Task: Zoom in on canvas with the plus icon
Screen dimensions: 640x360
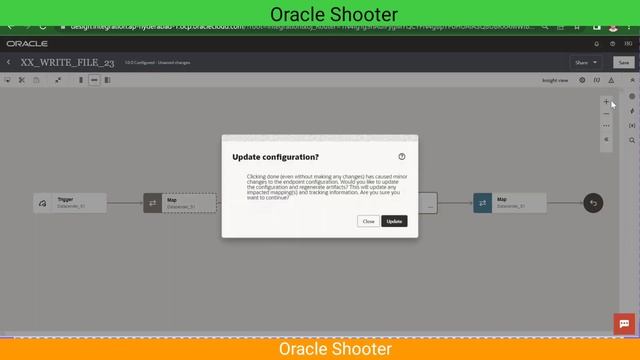Action: (x=606, y=102)
